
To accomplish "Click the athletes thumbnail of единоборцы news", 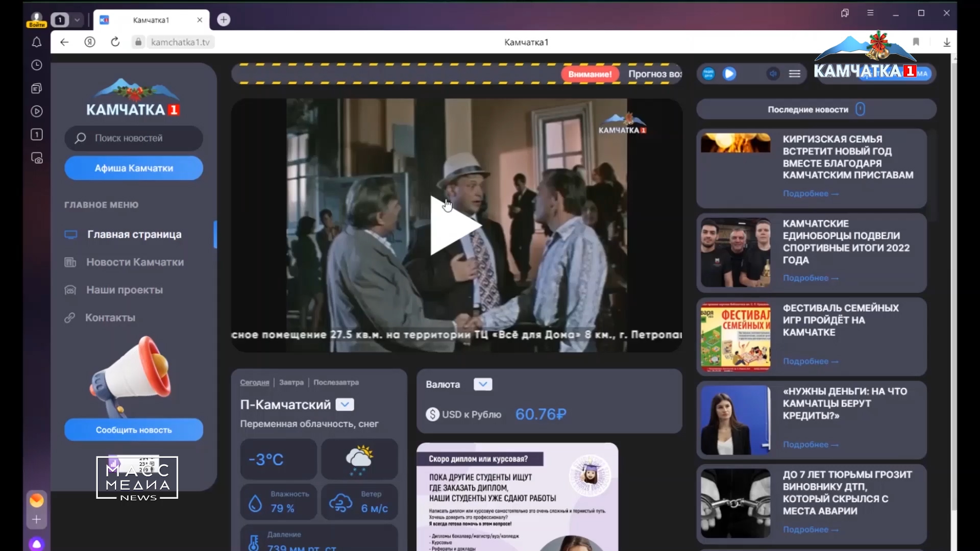I will [736, 253].
